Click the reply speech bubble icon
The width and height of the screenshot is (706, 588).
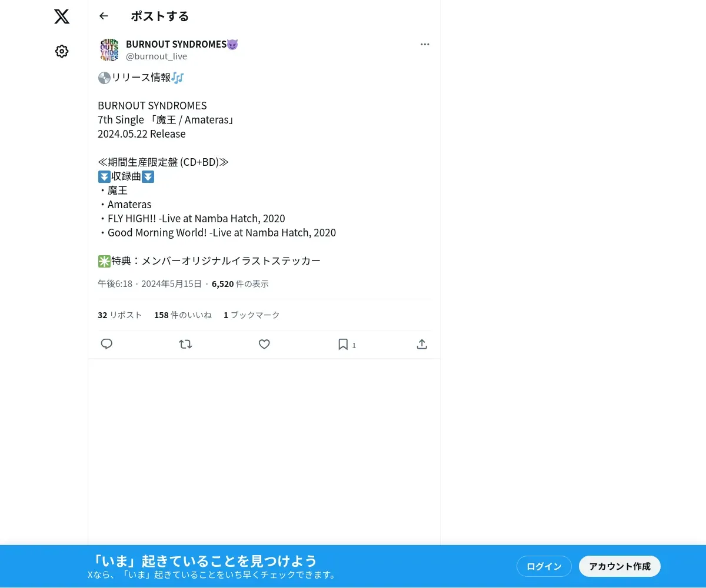click(x=106, y=344)
